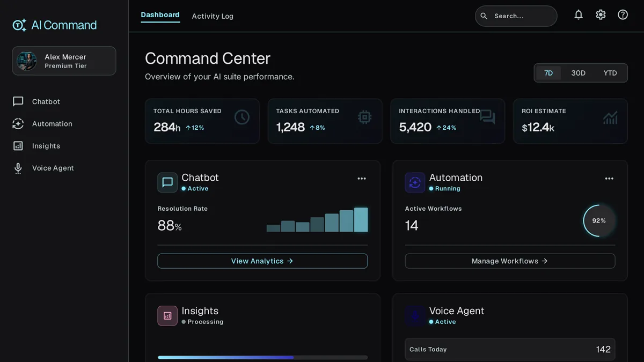Click the 92% circular progress ring
Image resolution: width=644 pixels, height=362 pixels.
click(599, 220)
